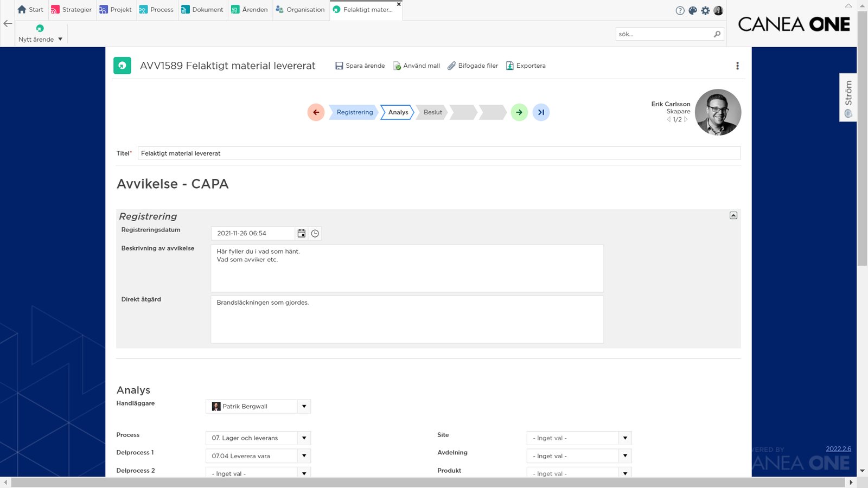The height and width of the screenshot is (488, 868).
Task: Open the settings gear icon
Action: tap(705, 10)
